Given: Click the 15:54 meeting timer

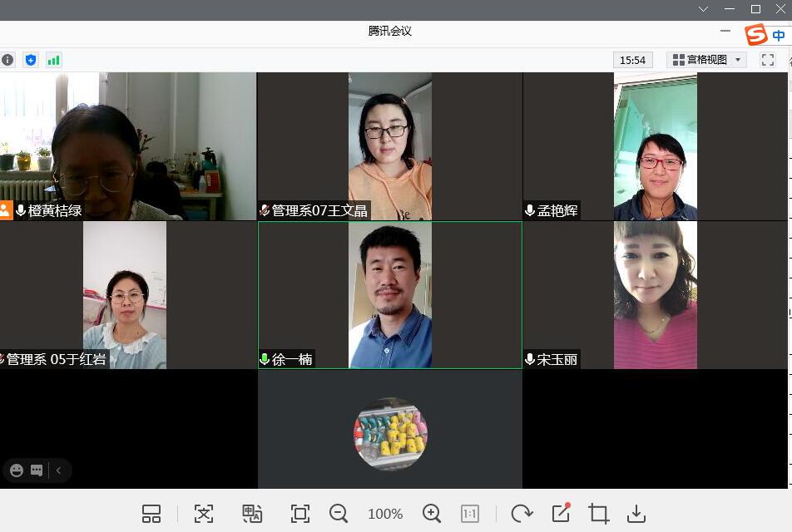Looking at the screenshot, I should (632, 60).
